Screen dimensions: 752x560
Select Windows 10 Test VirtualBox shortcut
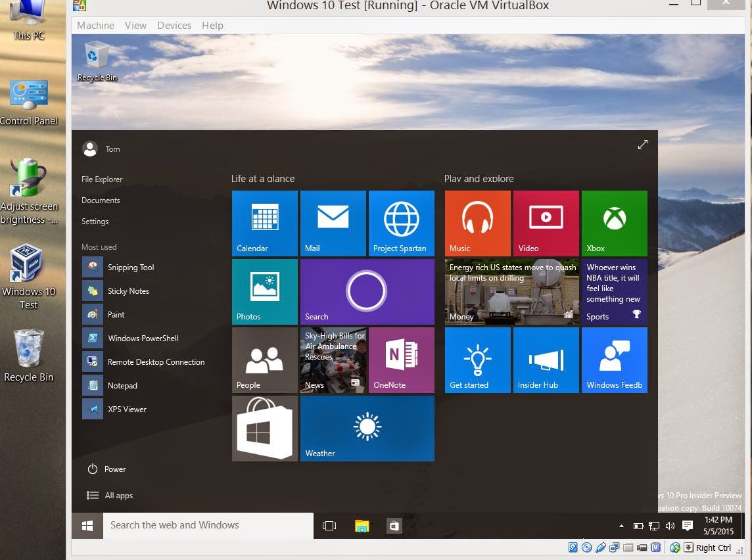point(28,277)
